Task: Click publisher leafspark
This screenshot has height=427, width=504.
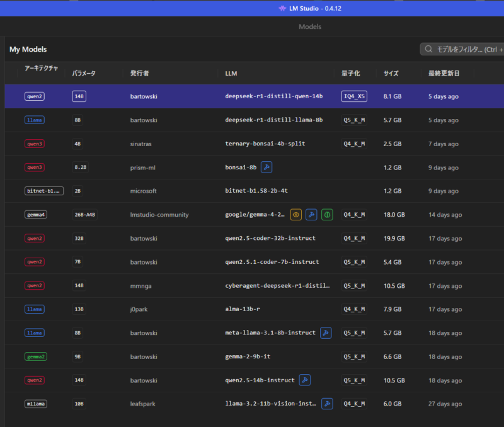Action: [x=143, y=404]
